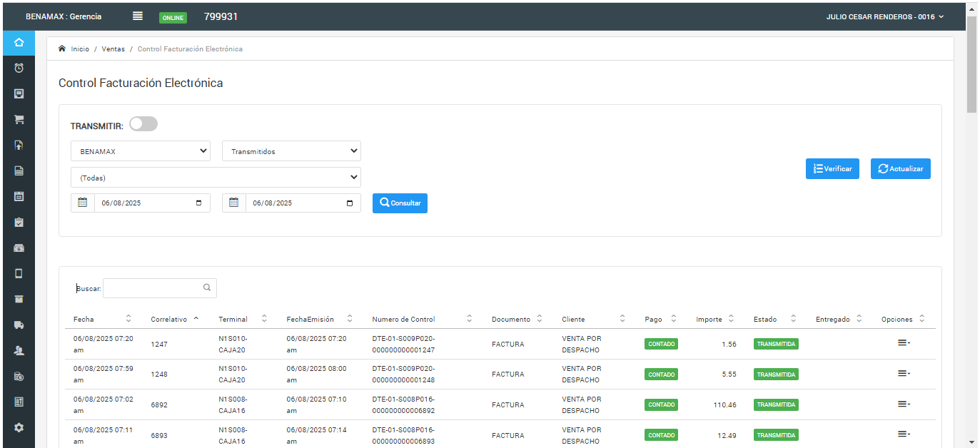Image resolution: width=980 pixels, height=448 pixels.
Task: Open user menu Julio Cesar Renderos
Action: point(884,16)
